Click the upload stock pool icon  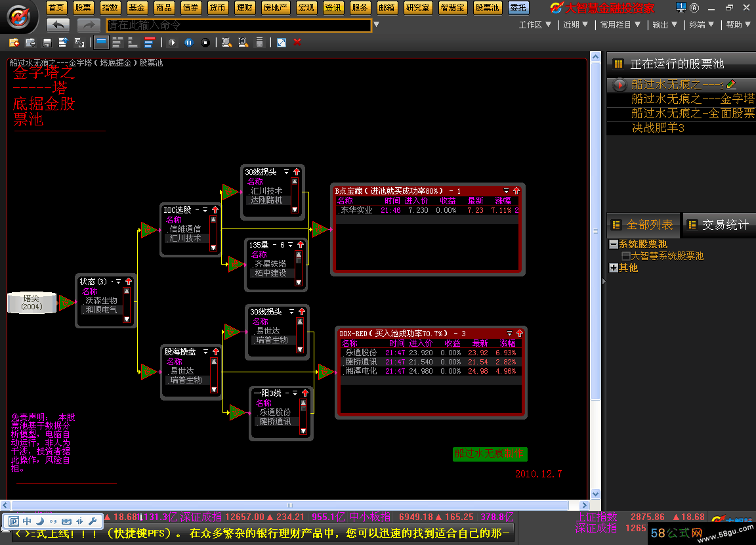point(63,43)
